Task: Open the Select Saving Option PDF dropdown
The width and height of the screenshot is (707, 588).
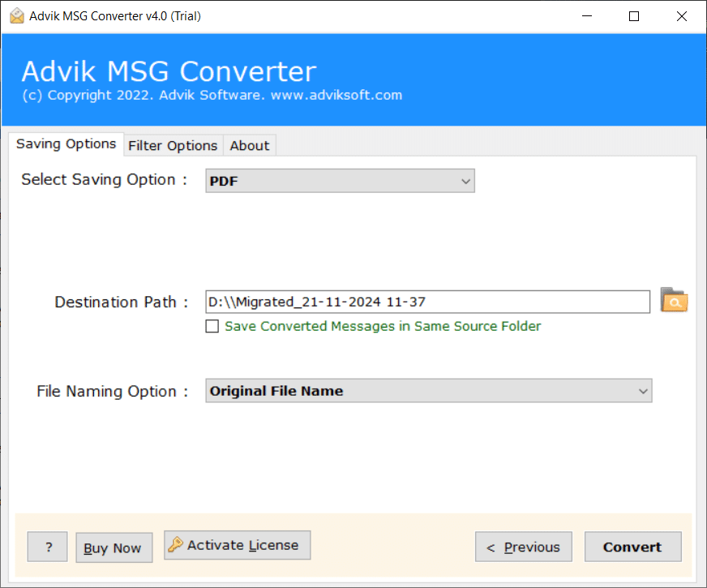Action: click(340, 181)
